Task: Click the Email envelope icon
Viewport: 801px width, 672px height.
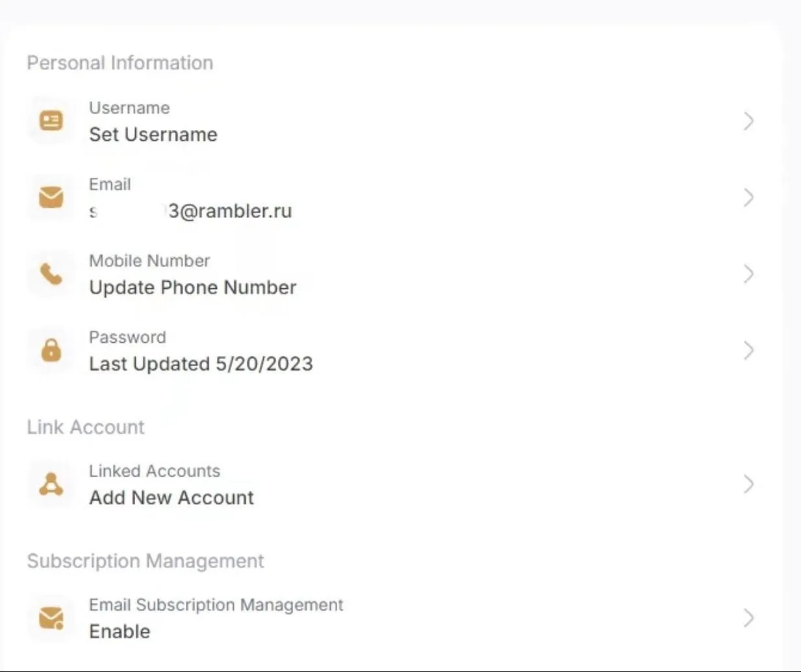Action: pos(51,197)
